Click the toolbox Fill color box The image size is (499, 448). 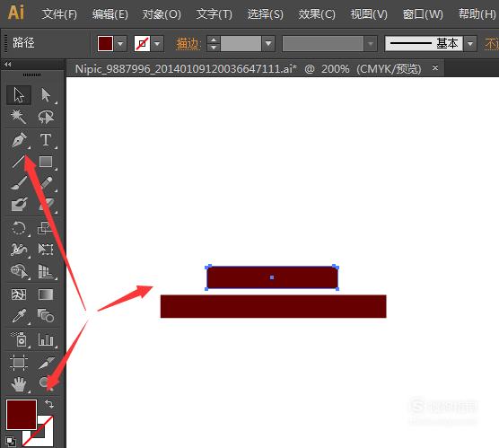pyautogui.click(x=22, y=415)
